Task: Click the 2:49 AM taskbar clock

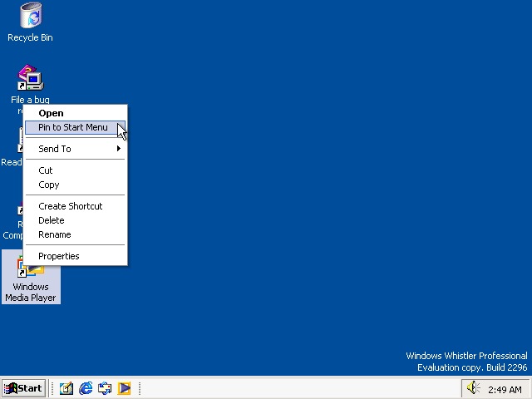Action: (505, 390)
